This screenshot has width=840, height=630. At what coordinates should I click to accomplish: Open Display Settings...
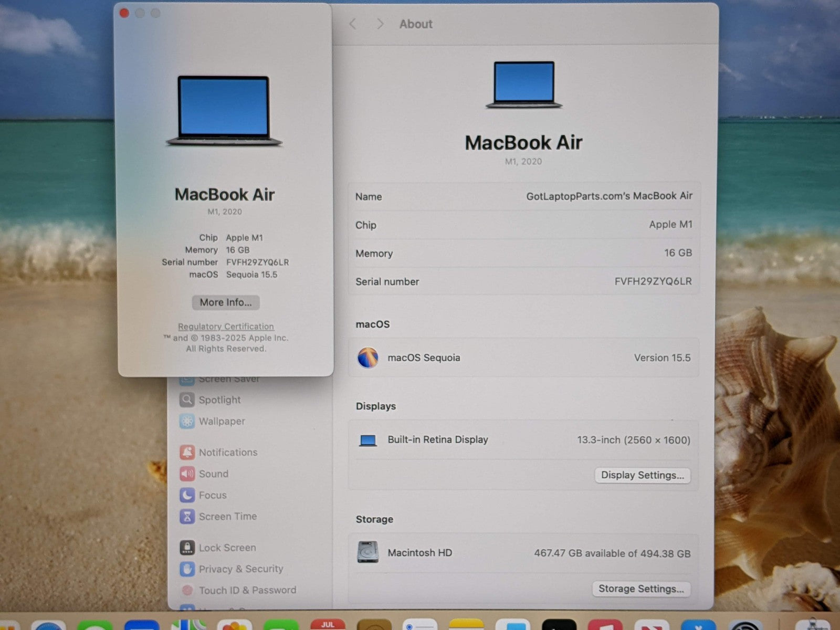tap(642, 476)
